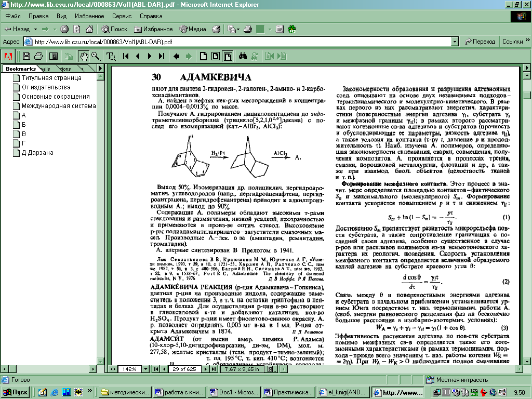This screenshot has height=399, width=532.
Task: Click the IE Mail envelope icon
Action: pyautogui.click(x=231, y=29)
